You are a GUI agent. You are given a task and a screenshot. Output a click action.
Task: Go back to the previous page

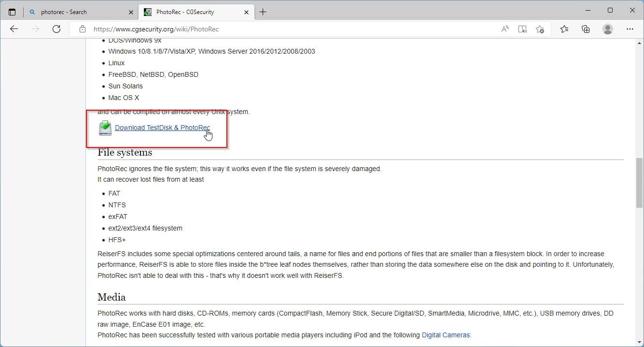pyautogui.click(x=14, y=29)
